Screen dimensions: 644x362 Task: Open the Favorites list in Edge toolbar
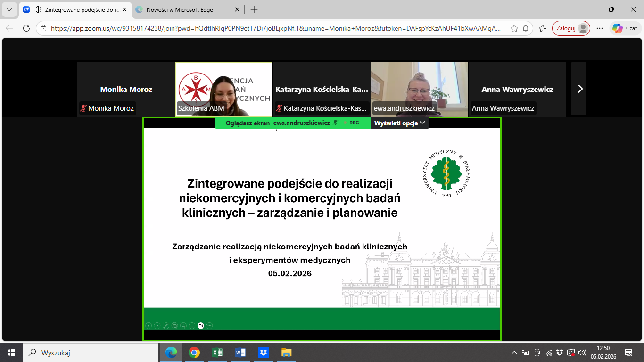(543, 28)
